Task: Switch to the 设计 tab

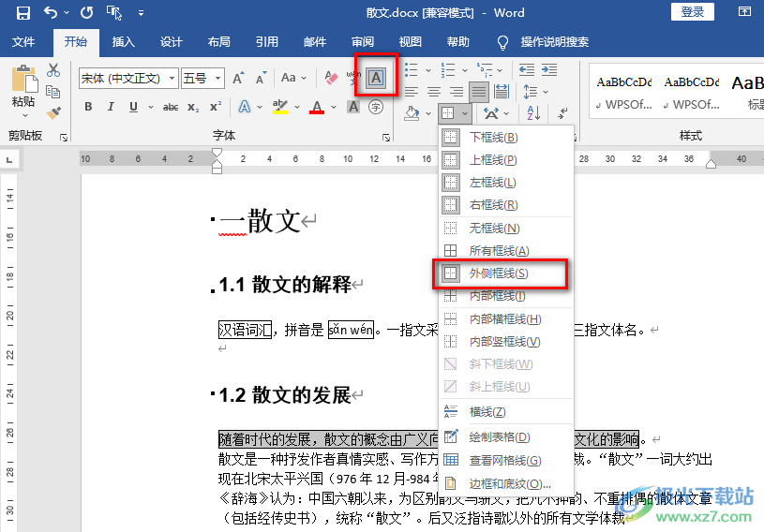Action: 171,42
